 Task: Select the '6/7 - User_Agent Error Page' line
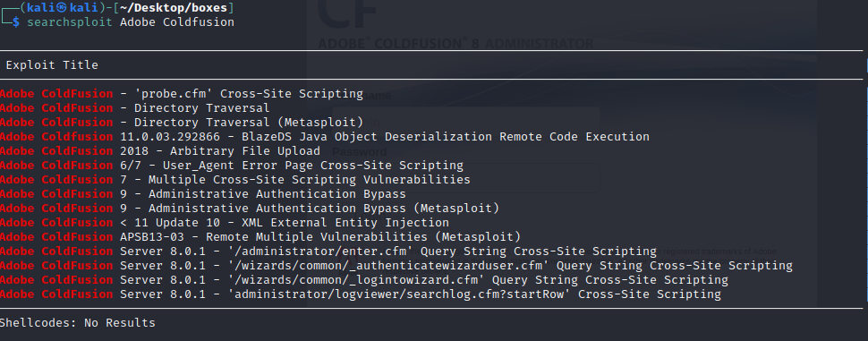pos(232,166)
